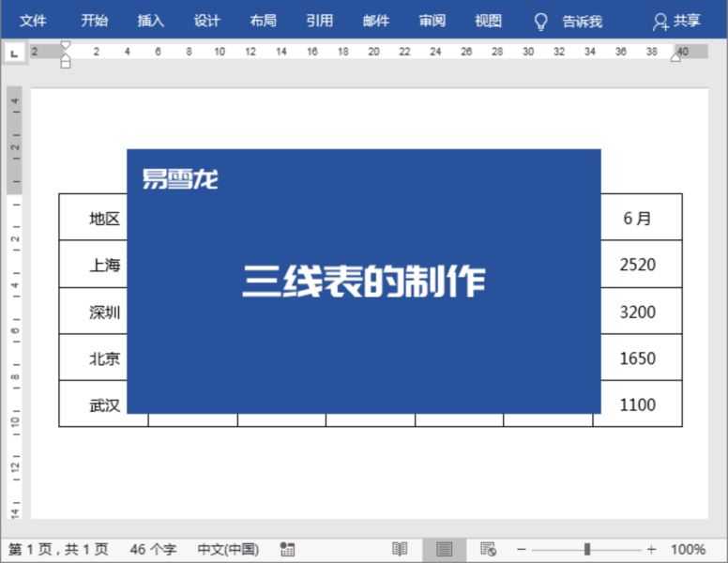
Task: Click the 共享 share button
Action: (x=676, y=22)
